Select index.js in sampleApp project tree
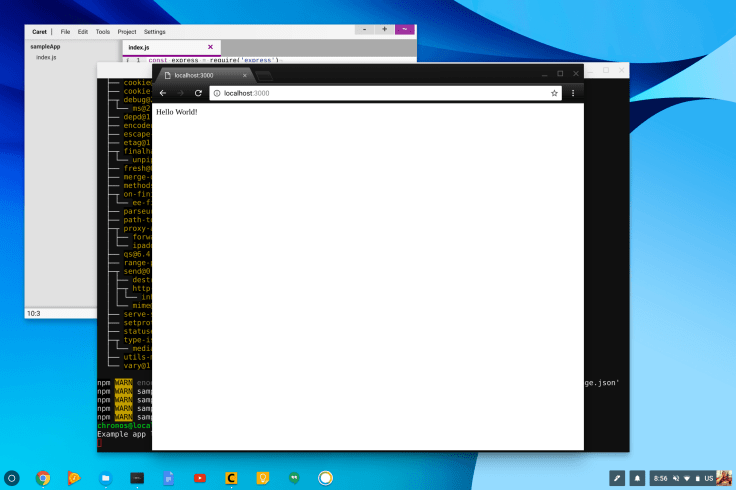 point(46,57)
